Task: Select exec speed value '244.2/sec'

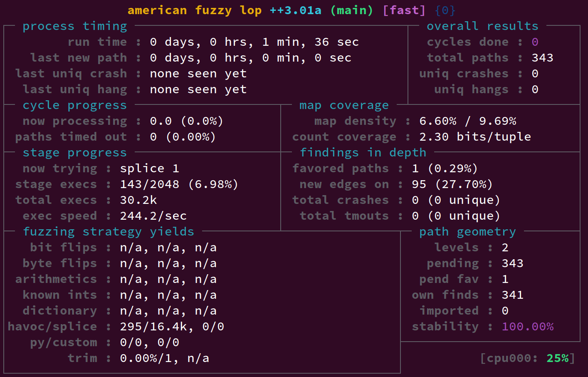Action: pos(153,216)
